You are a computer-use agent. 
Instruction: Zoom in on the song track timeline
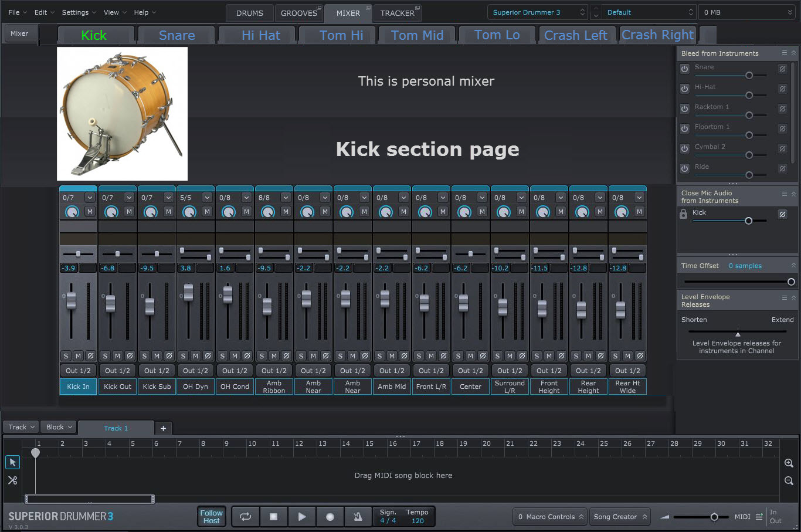click(x=789, y=463)
